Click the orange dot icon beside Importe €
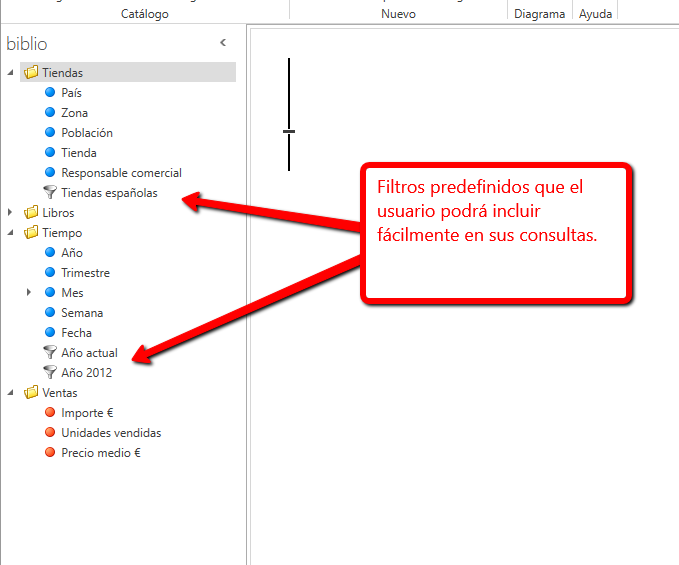 pos(50,413)
